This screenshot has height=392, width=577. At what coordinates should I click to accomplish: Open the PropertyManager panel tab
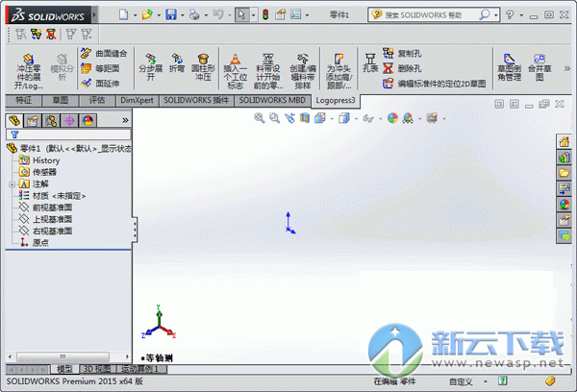coord(33,121)
